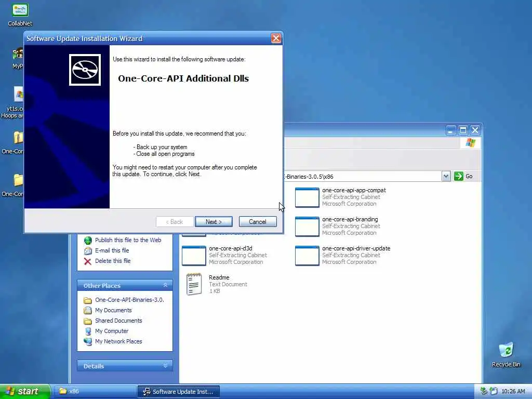The height and width of the screenshot is (399, 532).
Task: Open the ytls.c Hoops desktop icon
Action: pos(12,102)
